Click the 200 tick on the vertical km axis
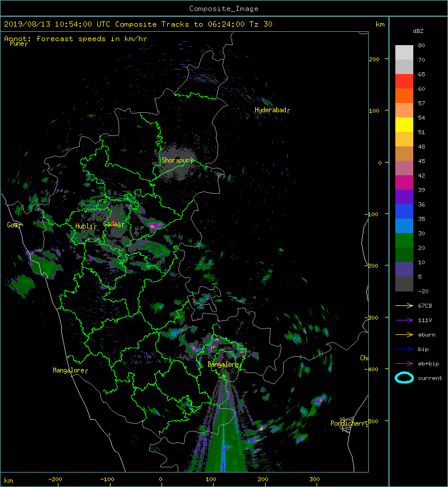Viewport: 448px width, 487px height. pyautogui.click(x=374, y=60)
